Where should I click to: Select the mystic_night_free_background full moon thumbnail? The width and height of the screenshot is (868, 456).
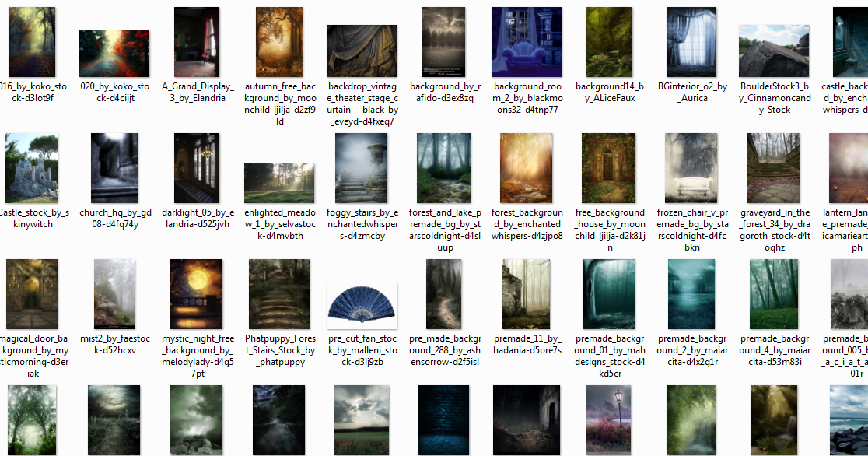[x=197, y=294]
